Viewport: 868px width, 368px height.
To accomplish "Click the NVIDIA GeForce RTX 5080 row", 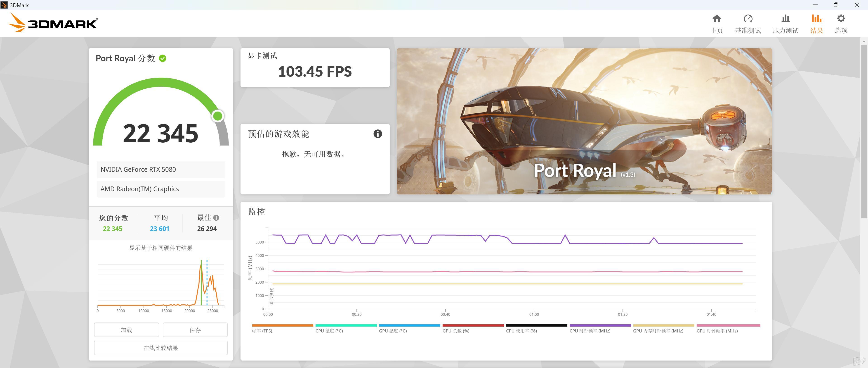I will (x=161, y=170).
